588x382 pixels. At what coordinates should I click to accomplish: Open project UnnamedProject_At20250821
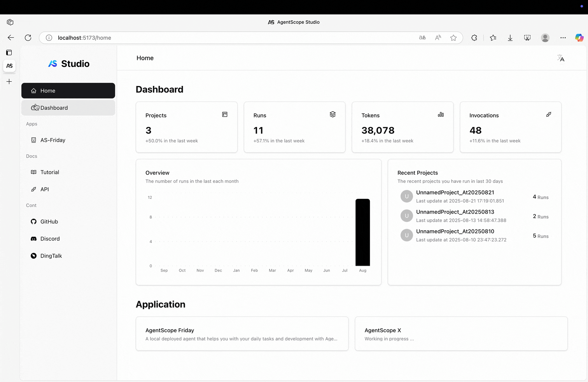474,196
